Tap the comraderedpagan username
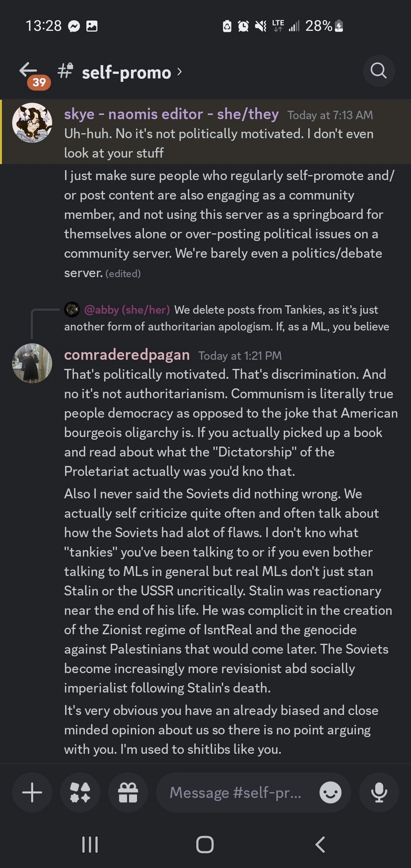 tap(127, 355)
